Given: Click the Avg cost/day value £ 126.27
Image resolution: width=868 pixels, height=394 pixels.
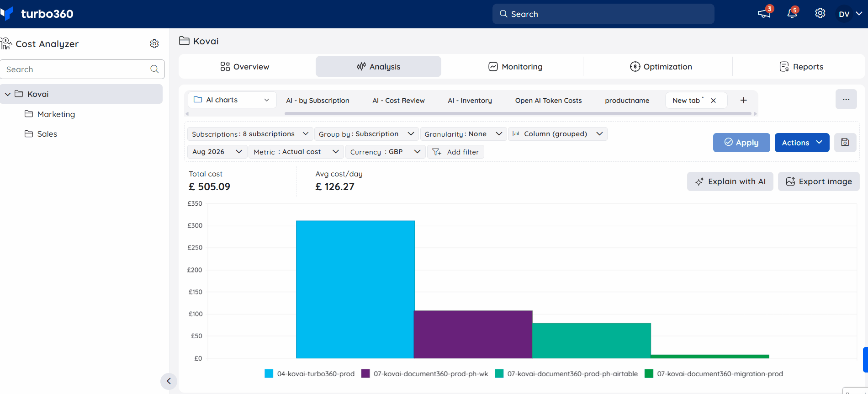Looking at the screenshot, I should coord(335,186).
